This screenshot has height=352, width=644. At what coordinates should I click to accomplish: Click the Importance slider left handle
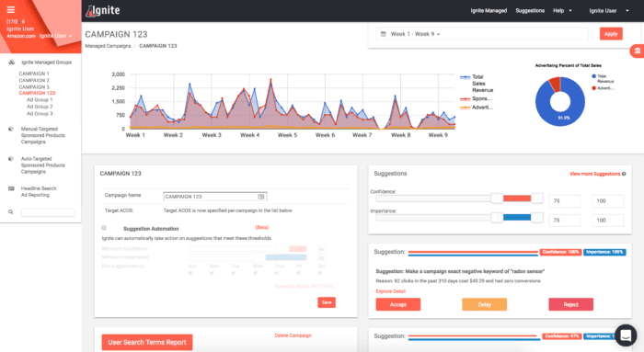tap(497, 218)
